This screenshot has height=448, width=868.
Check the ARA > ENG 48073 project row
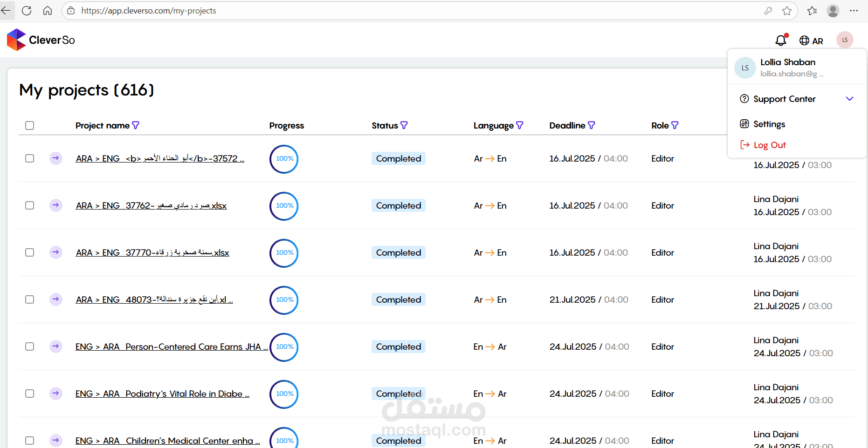pyautogui.click(x=30, y=299)
